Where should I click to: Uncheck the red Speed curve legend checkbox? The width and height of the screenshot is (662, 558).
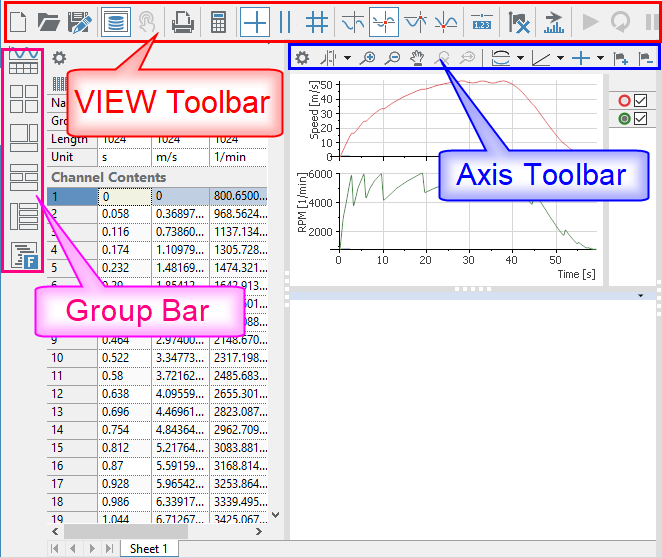pos(641,101)
